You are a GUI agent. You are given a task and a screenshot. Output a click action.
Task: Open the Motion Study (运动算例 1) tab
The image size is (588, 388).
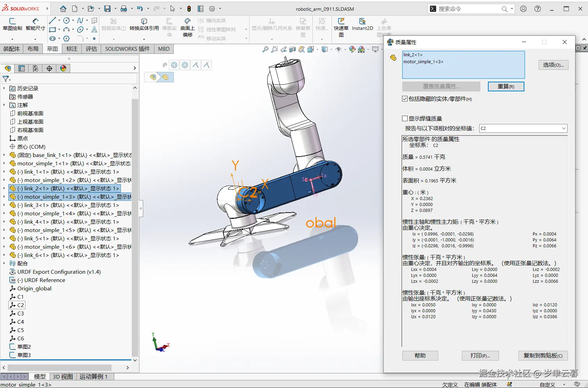(93, 377)
